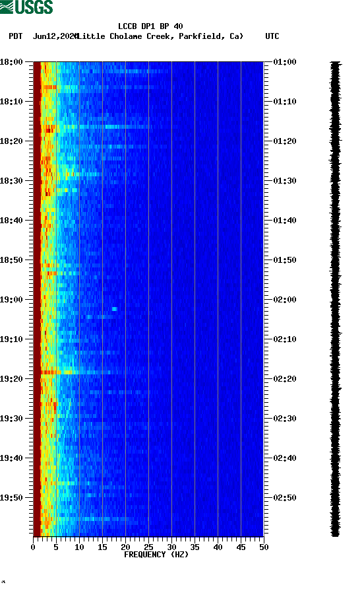
Task: Click the '18:40' PDT time label
Action: [x=11, y=221]
